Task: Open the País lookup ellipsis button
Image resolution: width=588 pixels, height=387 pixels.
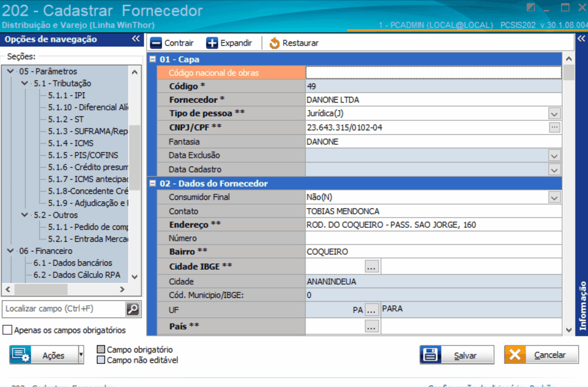Action: click(x=371, y=327)
